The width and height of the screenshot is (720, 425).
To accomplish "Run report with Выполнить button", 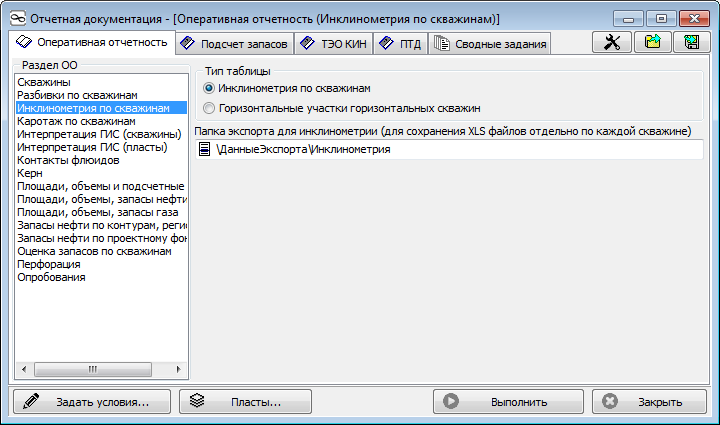I will (x=508, y=402).
